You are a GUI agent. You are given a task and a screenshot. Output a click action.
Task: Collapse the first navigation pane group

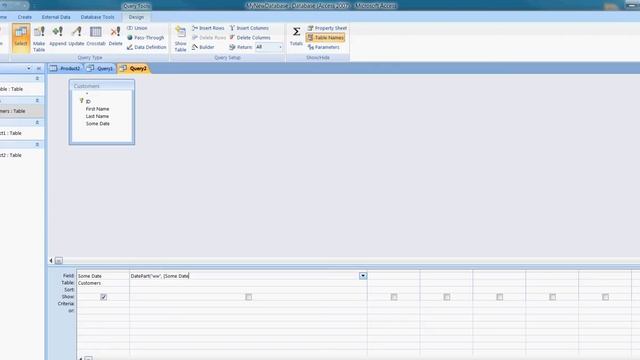click(37, 78)
